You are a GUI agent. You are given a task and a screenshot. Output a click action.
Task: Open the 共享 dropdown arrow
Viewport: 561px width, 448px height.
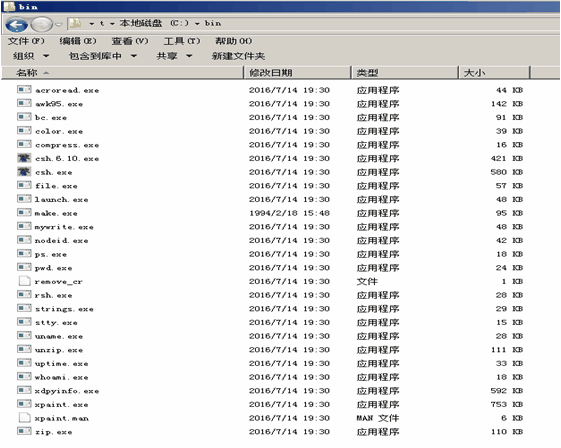[x=175, y=56]
